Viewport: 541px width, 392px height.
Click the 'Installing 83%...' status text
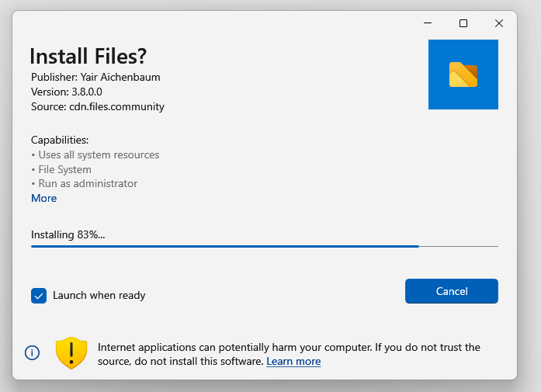[x=68, y=234]
